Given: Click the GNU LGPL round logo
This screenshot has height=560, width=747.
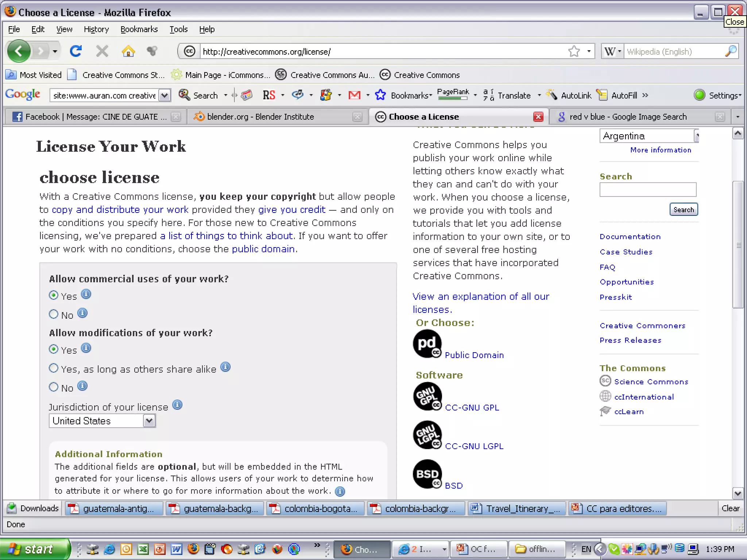Looking at the screenshot, I should (427, 435).
